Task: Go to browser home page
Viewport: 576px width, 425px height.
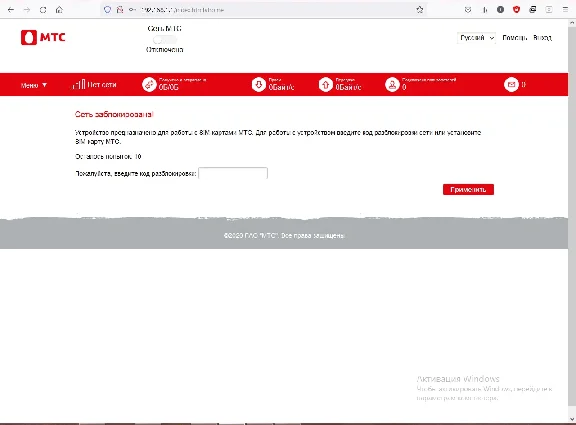Action: [x=59, y=10]
